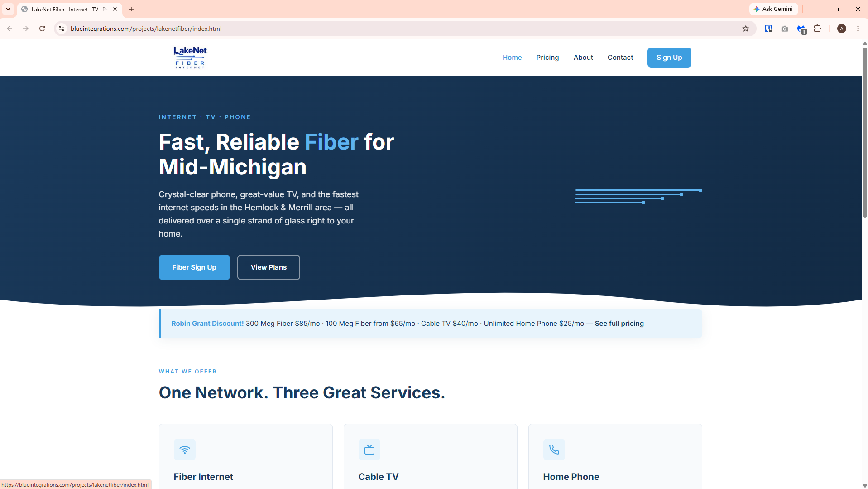868x489 pixels.
Task: Go back to the previous page
Action: pos(10,29)
